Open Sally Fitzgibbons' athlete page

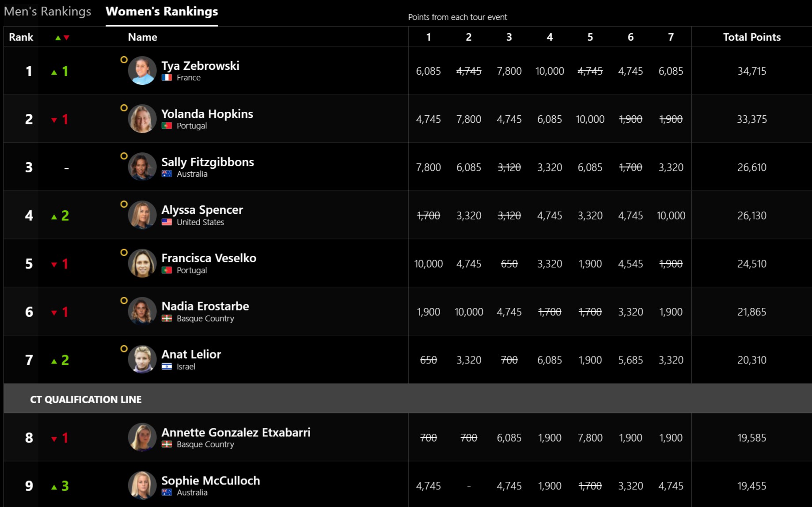click(x=207, y=162)
